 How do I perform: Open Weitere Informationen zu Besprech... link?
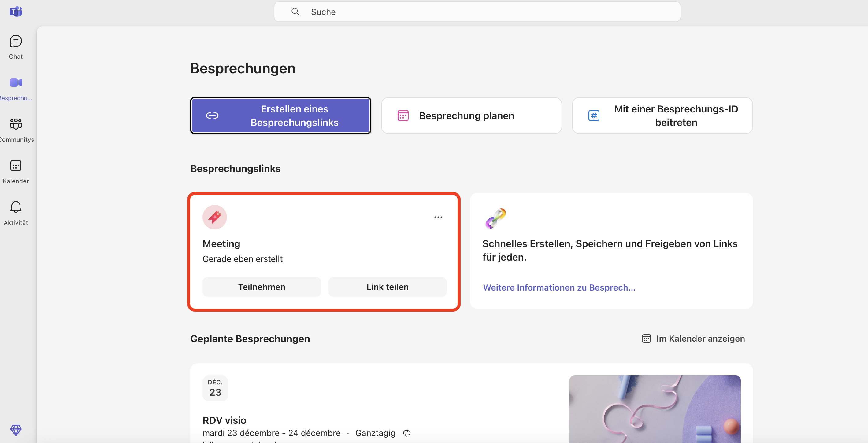[559, 287]
